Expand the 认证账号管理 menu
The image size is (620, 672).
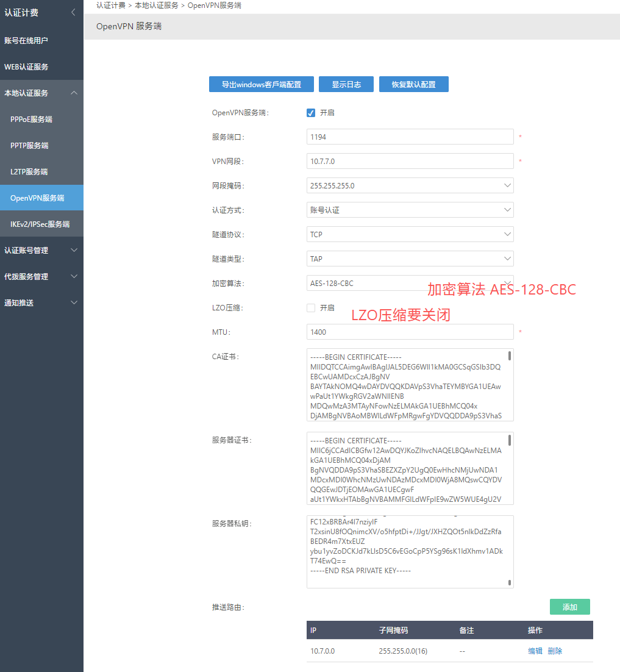tap(74, 250)
